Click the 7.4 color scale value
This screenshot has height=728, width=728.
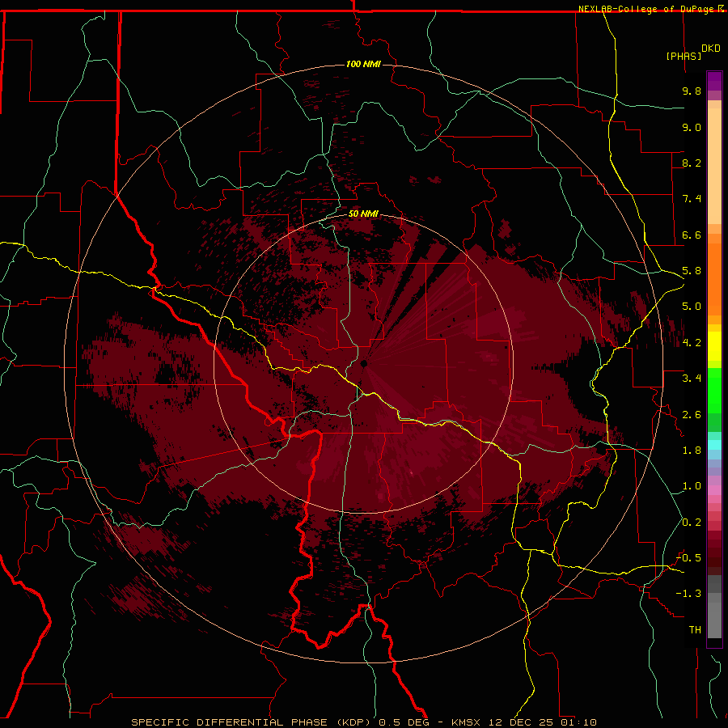[x=692, y=199]
